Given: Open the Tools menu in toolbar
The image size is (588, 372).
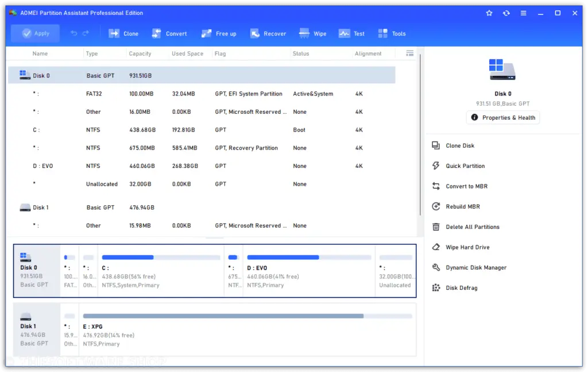Looking at the screenshot, I should point(392,33).
